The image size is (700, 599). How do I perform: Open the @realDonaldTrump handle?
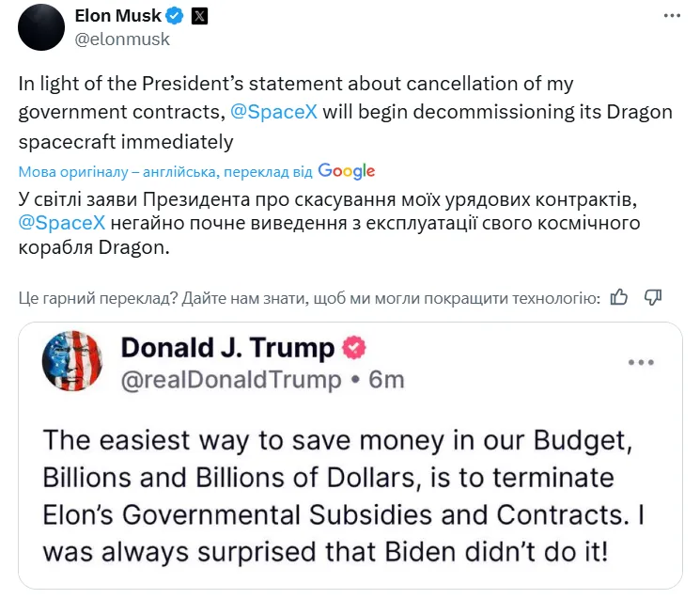click(x=231, y=379)
